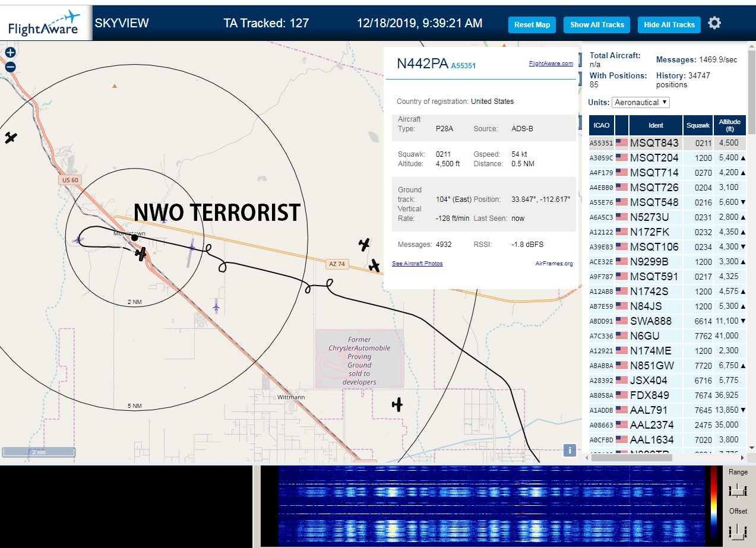Select the MSQT591 aircraft row
Image resolution: width=756 pixels, height=548 pixels.
668,277
